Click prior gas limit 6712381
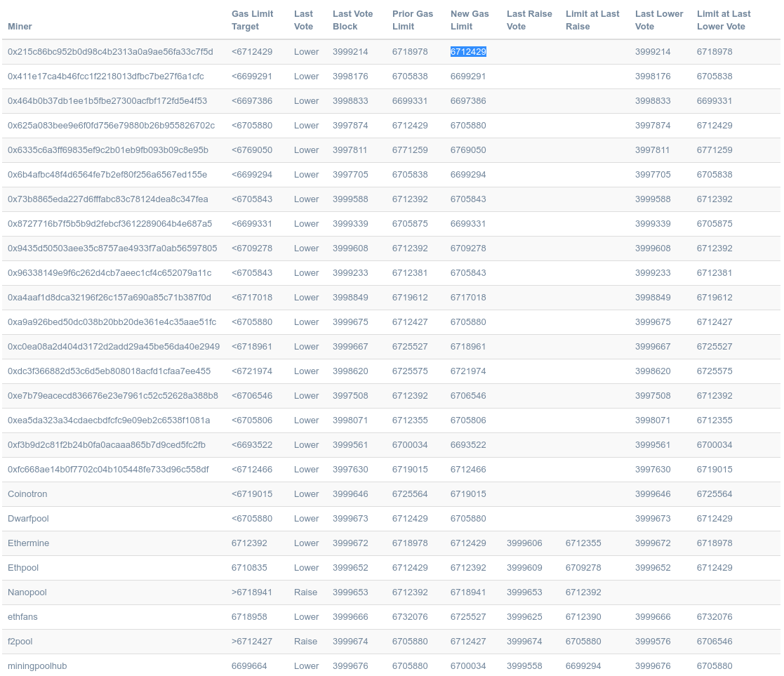The height and width of the screenshot is (676, 784). [x=409, y=272]
